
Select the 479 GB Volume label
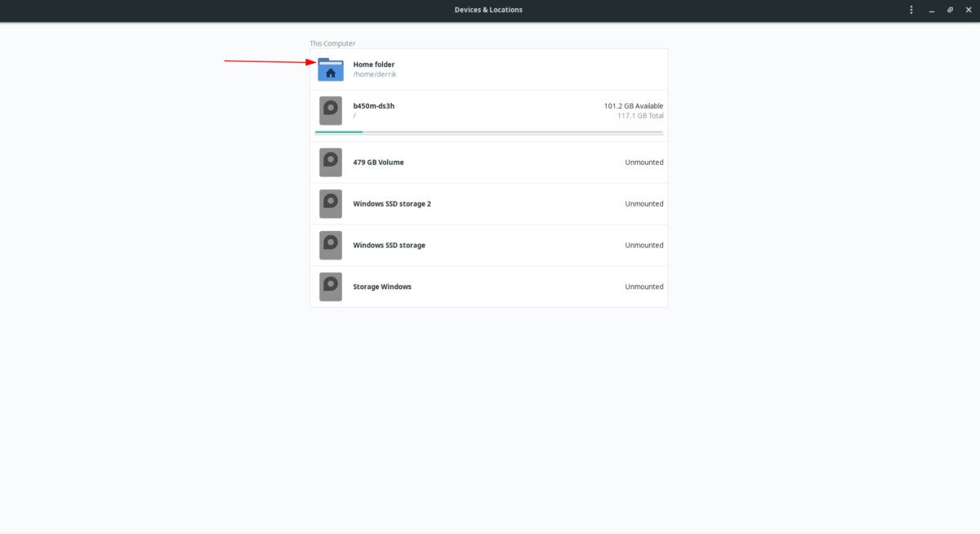tap(378, 162)
